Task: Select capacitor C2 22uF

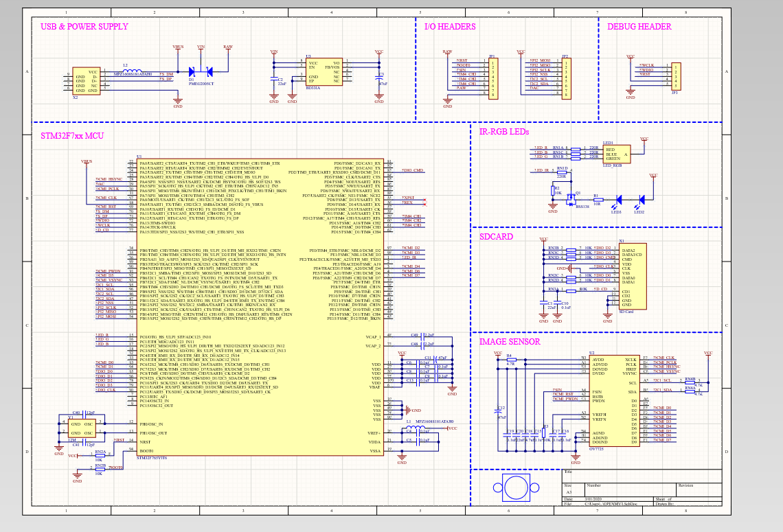Action: pos(273,79)
